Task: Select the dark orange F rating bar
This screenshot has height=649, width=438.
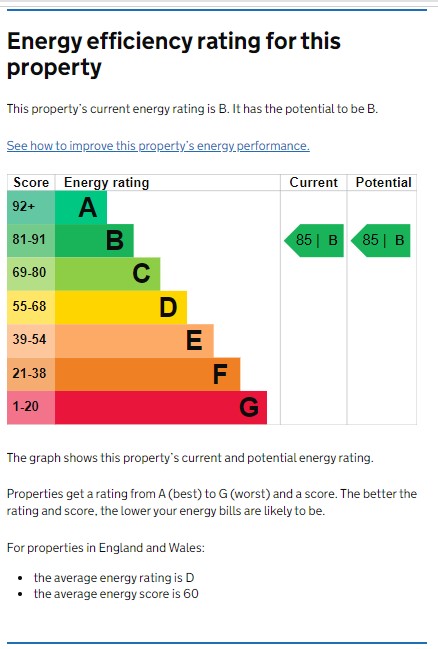Action: tap(147, 374)
